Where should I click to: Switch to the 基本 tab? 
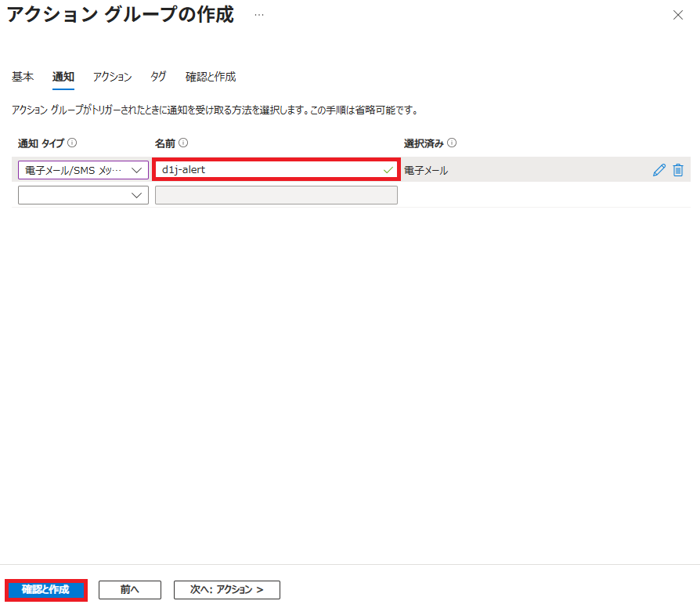(23, 77)
